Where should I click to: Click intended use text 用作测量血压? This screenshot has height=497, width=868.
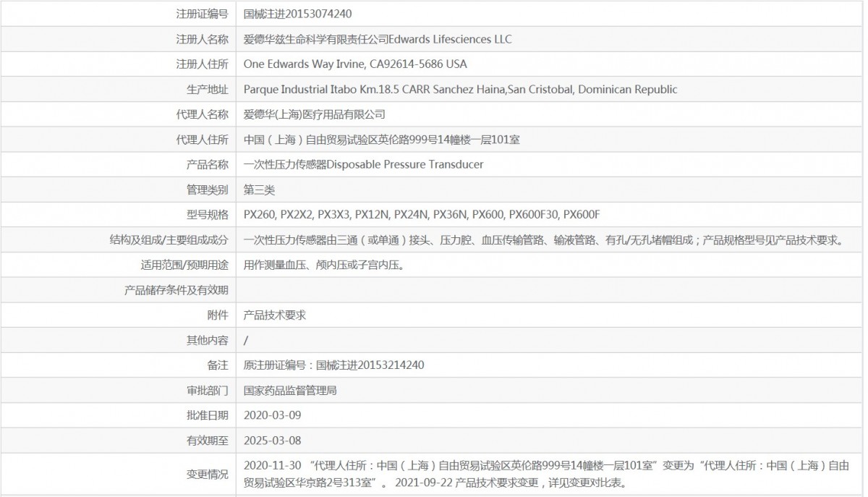(324, 266)
